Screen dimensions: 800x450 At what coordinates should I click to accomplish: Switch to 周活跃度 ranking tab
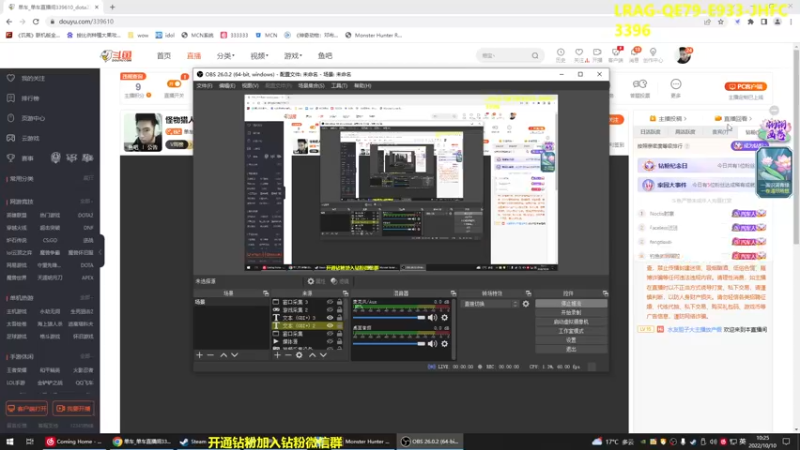pyautogui.click(x=685, y=132)
